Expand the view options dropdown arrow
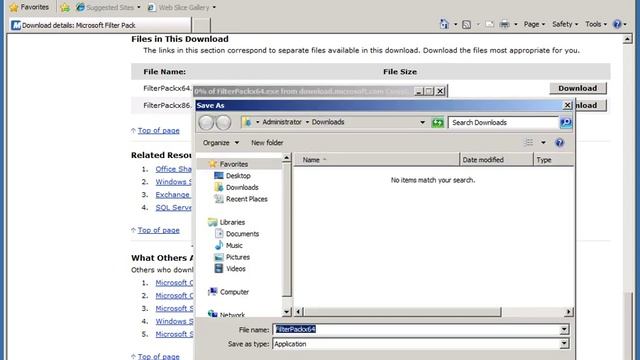The width and height of the screenshot is (640, 360). click(543, 142)
